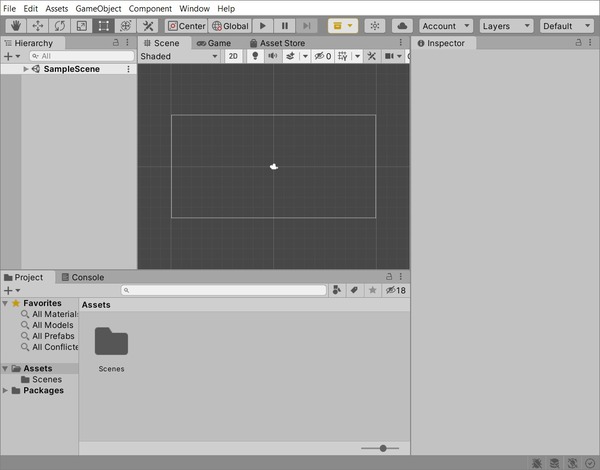Image resolution: width=600 pixels, height=470 pixels.
Task: Select the Hand tool in toolbar
Action: coord(16,26)
